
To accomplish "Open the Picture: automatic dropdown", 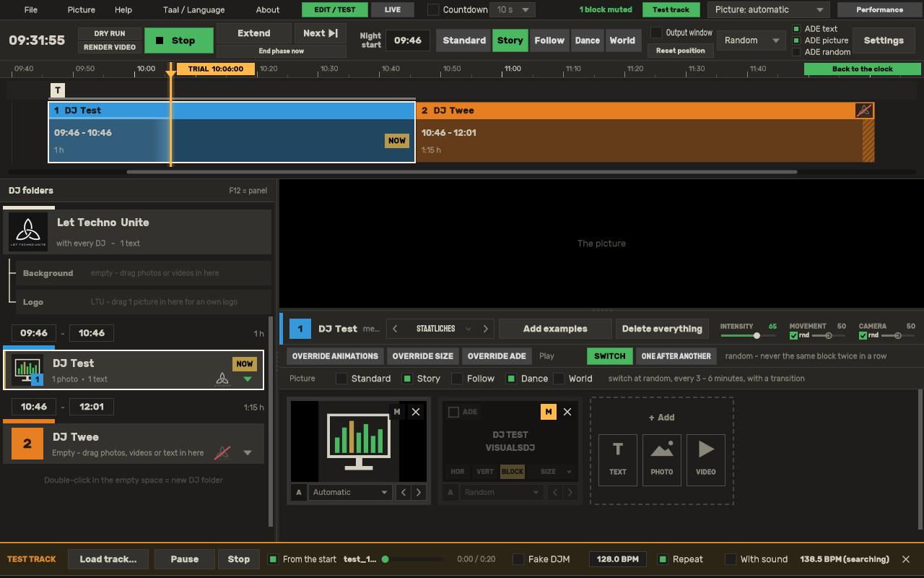I will 768,10.
